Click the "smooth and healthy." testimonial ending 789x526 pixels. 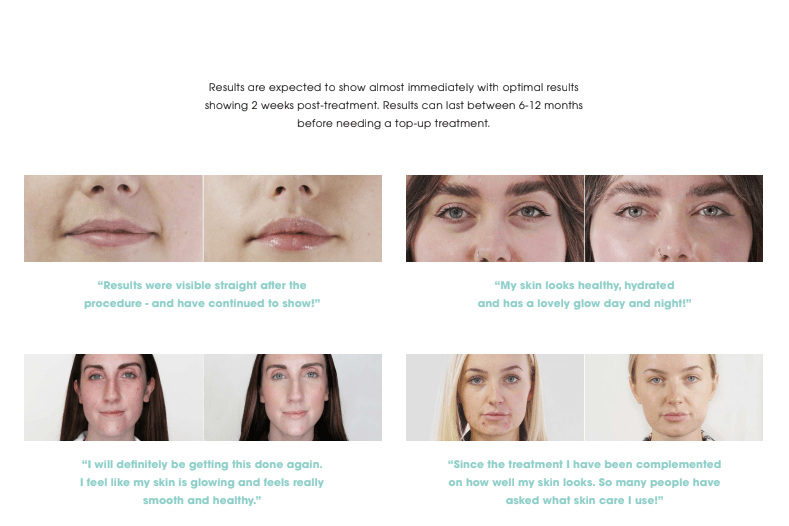click(x=202, y=500)
